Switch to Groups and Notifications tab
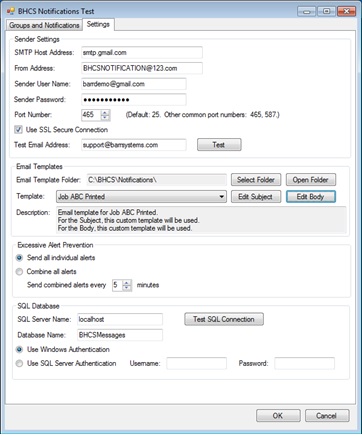 tap(44, 25)
